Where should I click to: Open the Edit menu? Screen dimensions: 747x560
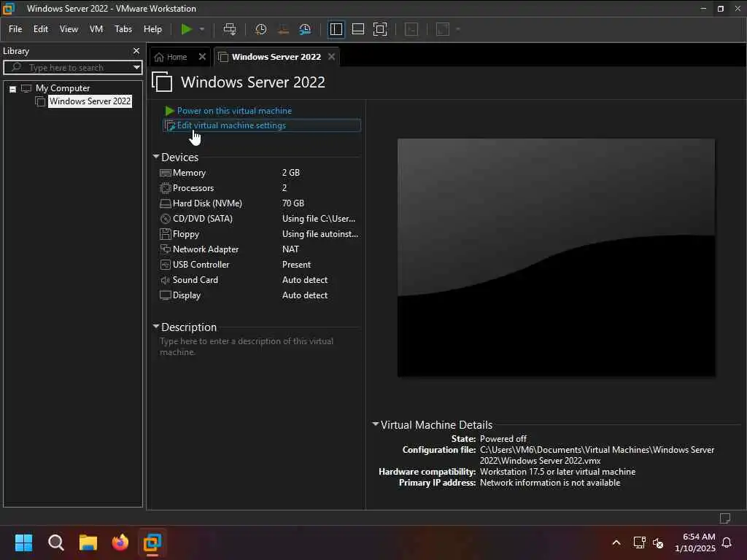(x=41, y=29)
